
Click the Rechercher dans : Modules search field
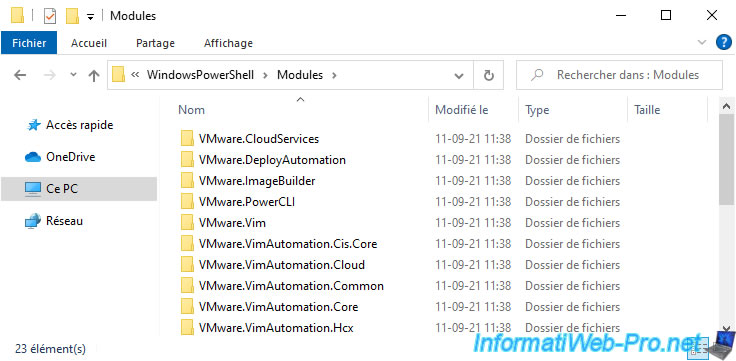click(619, 75)
